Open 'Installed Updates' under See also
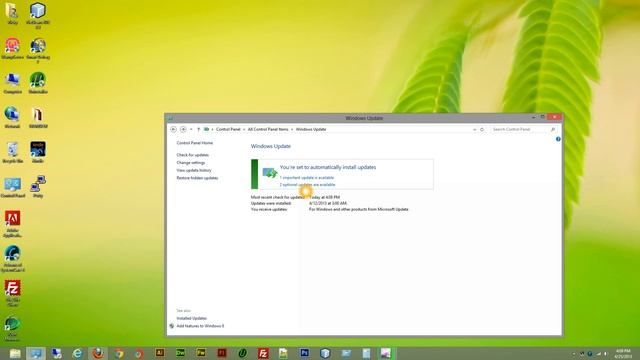The height and width of the screenshot is (360, 640). (x=191, y=318)
